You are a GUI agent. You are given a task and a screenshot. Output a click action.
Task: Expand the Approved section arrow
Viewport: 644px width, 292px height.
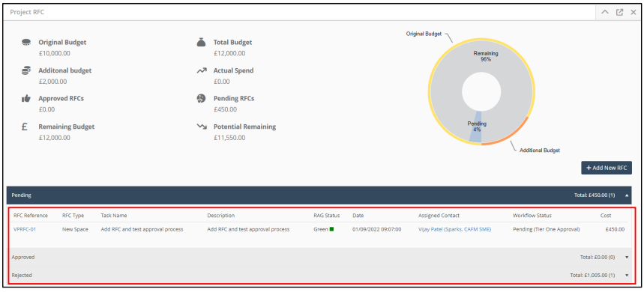click(x=627, y=257)
